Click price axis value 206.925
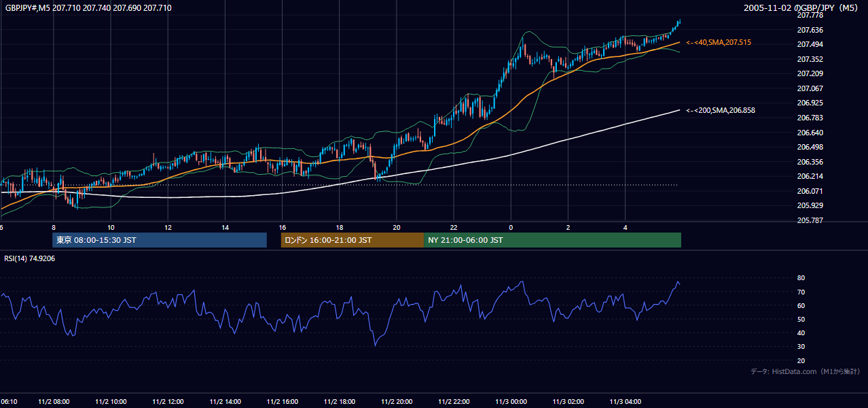868x408 pixels. [x=810, y=103]
